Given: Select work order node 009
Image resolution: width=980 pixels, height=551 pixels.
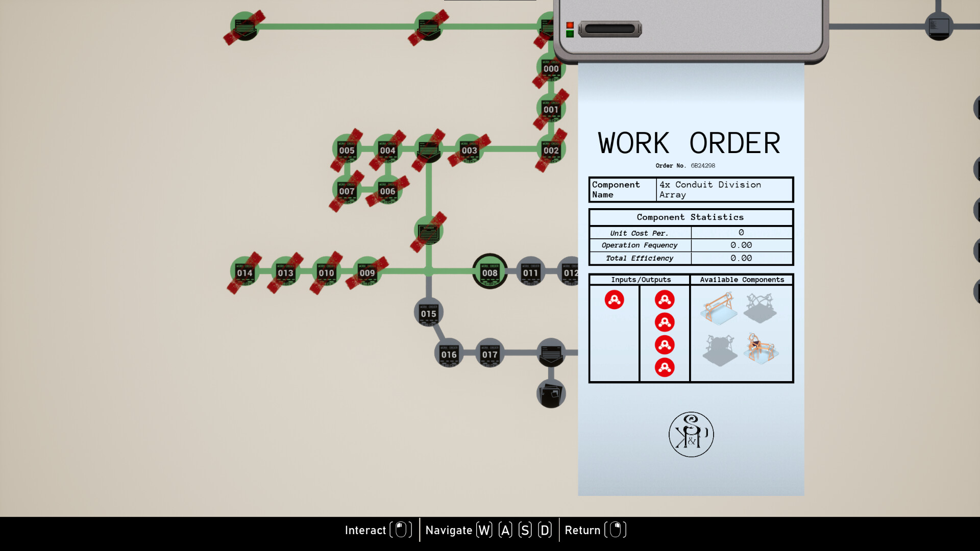Looking at the screenshot, I should pyautogui.click(x=367, y=271).
